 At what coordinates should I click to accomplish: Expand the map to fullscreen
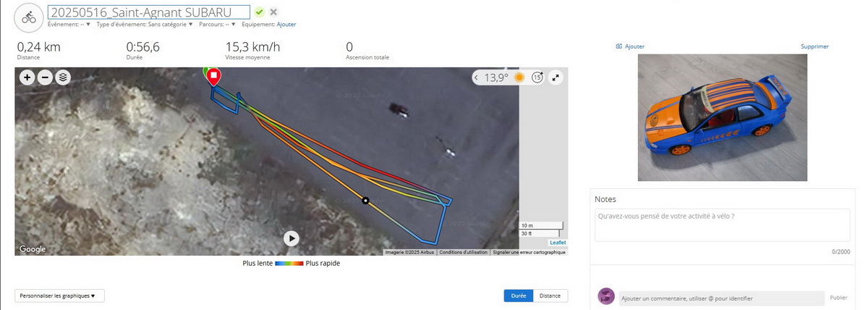click(x=556, y=77)
